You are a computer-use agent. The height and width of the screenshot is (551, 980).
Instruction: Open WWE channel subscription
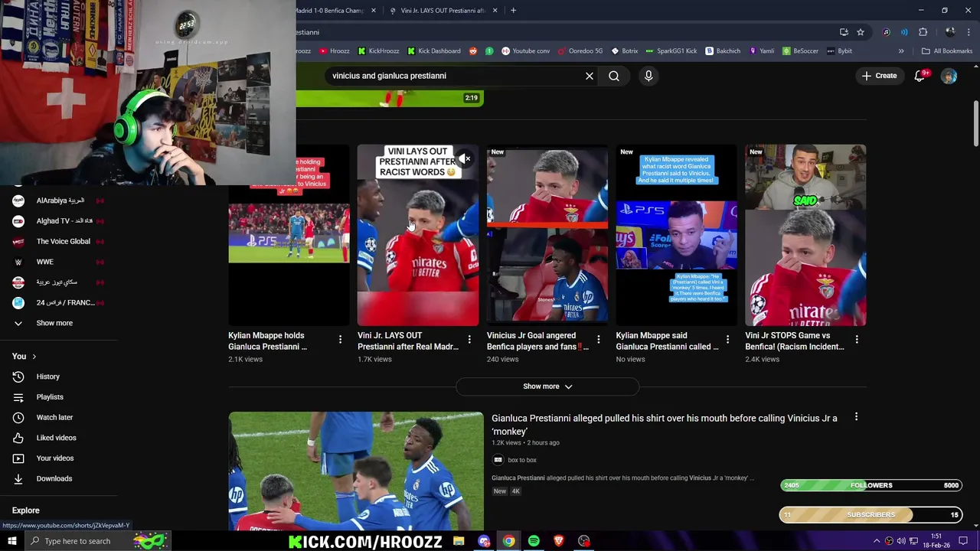click(x=57, y=262)
